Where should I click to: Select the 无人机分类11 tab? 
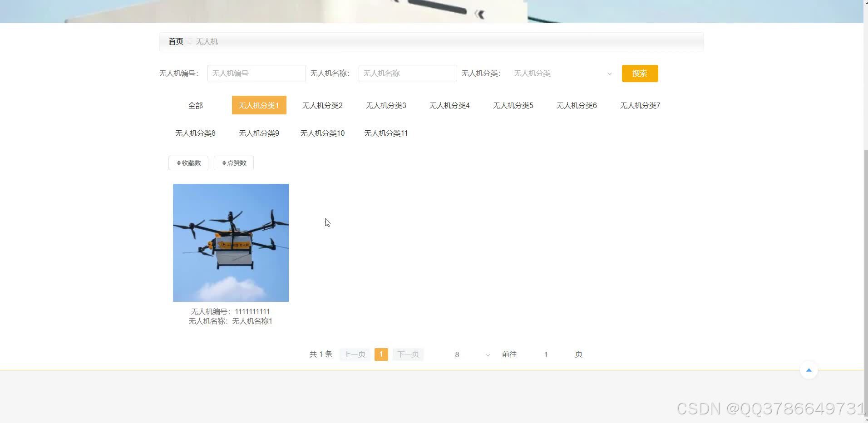pyautogui.click(x=386, y=133)
